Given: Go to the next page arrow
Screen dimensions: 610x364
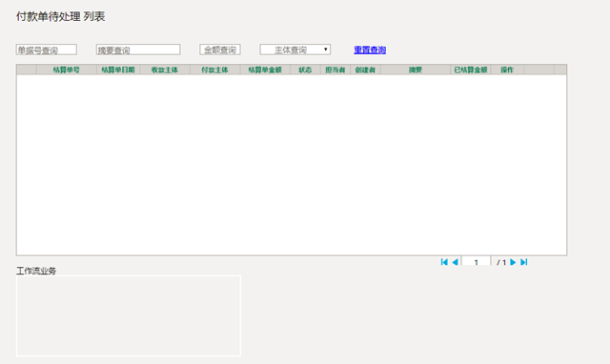Looking at the screenshot, I should pos(513,262).
